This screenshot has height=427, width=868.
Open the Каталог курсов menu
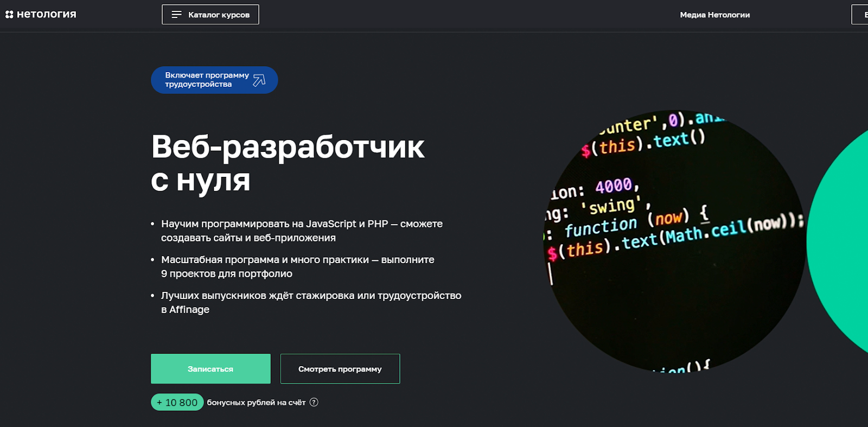pos(210,15)
